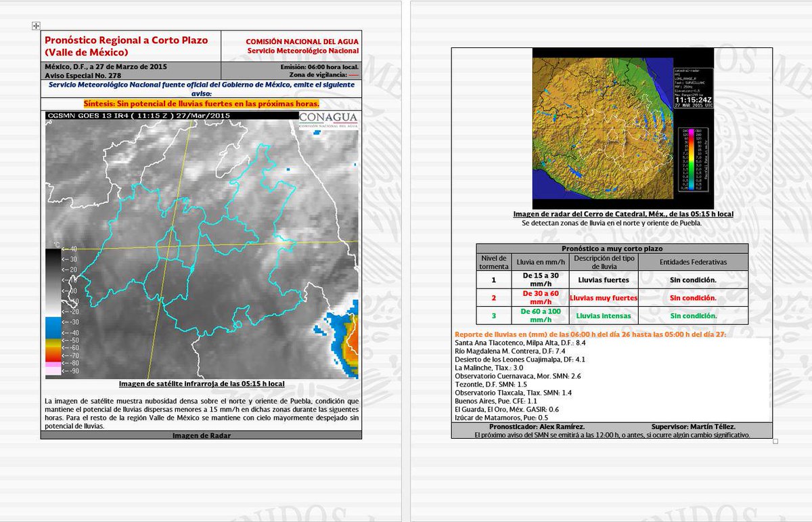Image resolution: width=812 pixels, height=522 pixels.
Task: Click green 'Sin condición.' in Lluvias intensas row
Action: 693,316
